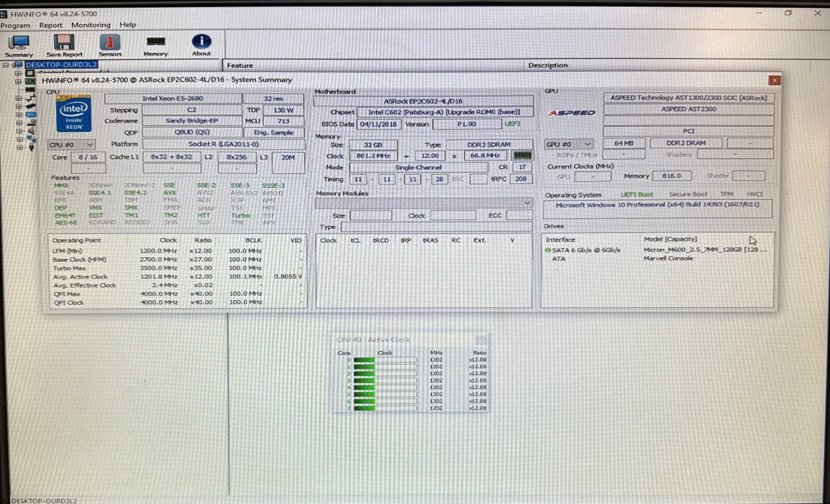Click the DDR3 SDRAM memory type field
Image resolution: width=830 pixels, height=504 pixels.
click(489, 145)
